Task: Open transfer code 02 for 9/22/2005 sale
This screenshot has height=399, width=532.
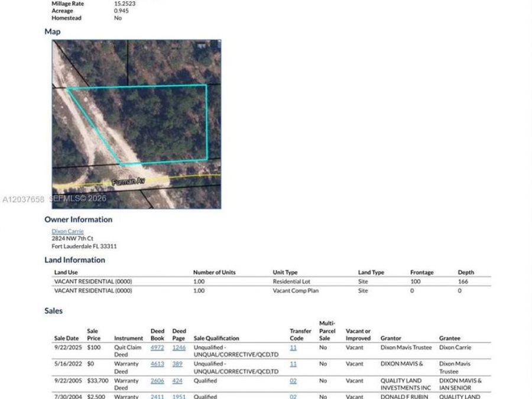Action: click(x=293, y=381)
